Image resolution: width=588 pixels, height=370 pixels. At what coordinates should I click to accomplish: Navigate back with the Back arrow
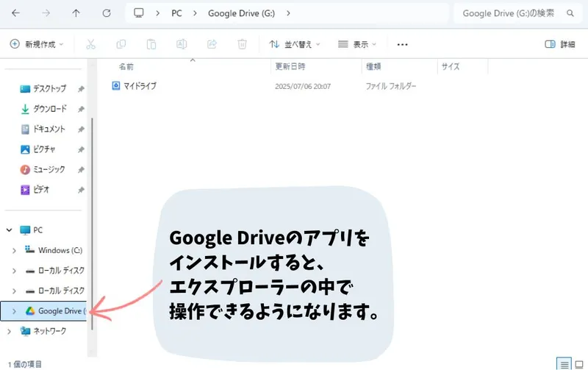(16, 13)
